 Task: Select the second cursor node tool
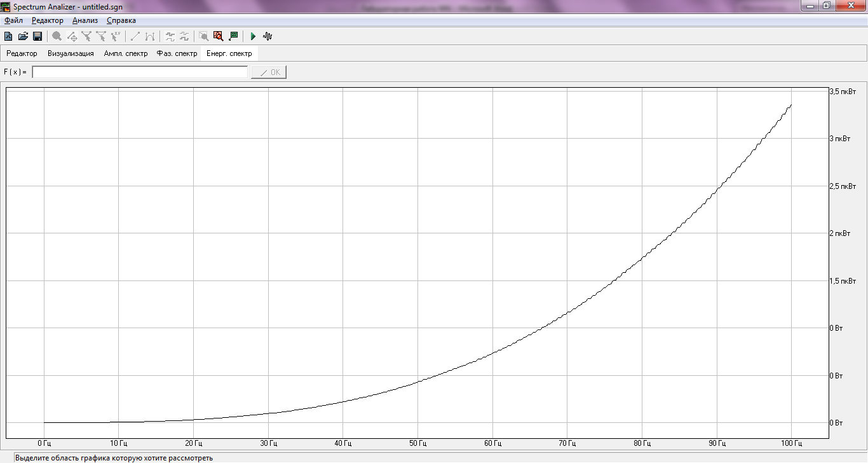point(101,36)
